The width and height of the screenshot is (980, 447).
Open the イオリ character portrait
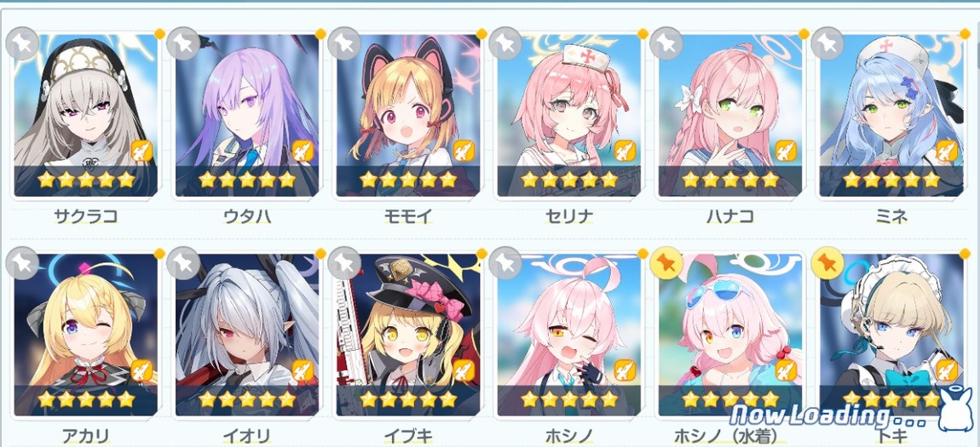pyautogui.click(x=247, y=335)
